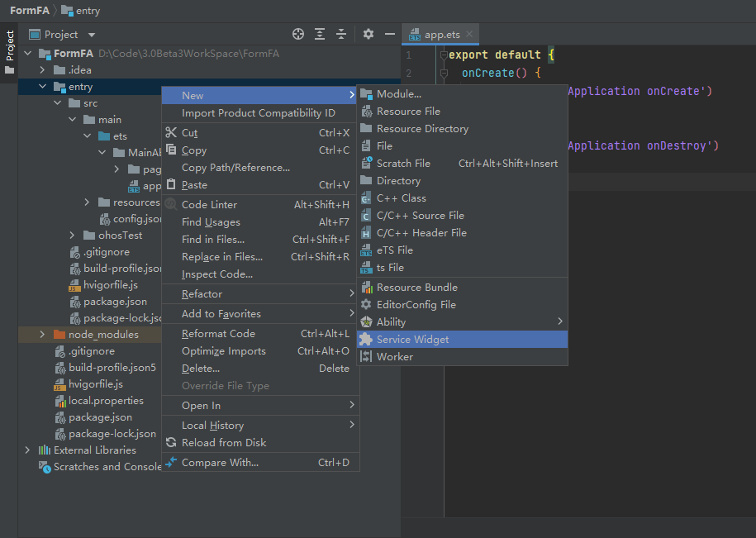Viewport: 756px width, 538px height.
Task: Collapse the src folder
Action: click(57, 102)
